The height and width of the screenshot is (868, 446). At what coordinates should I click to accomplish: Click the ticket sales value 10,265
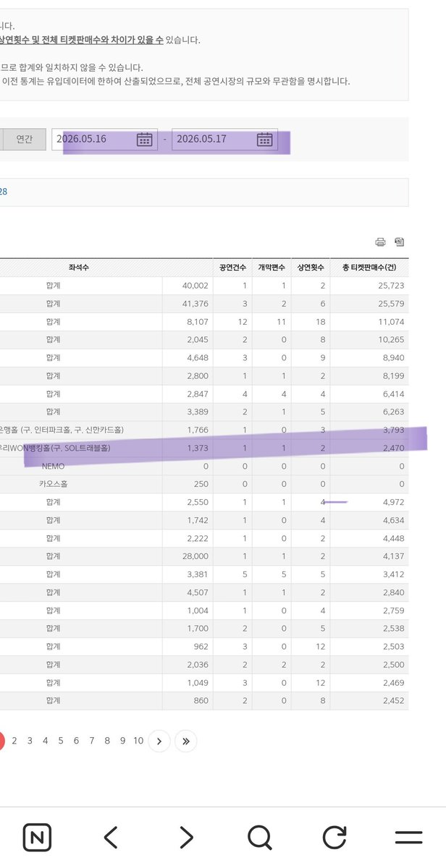tap(391, 340)
